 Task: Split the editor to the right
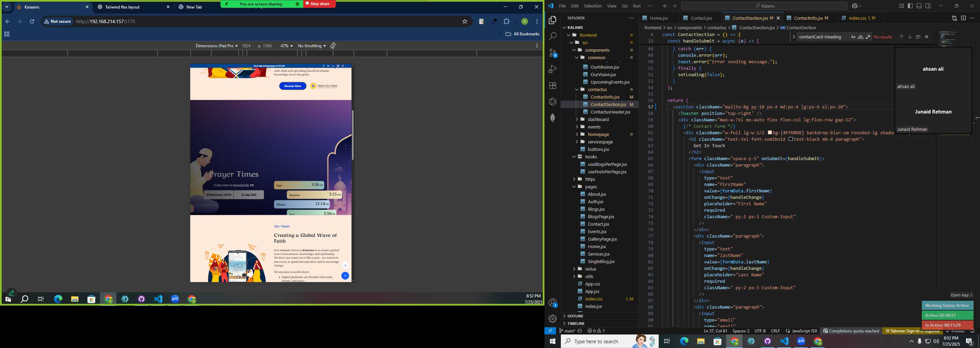[963, 18]
